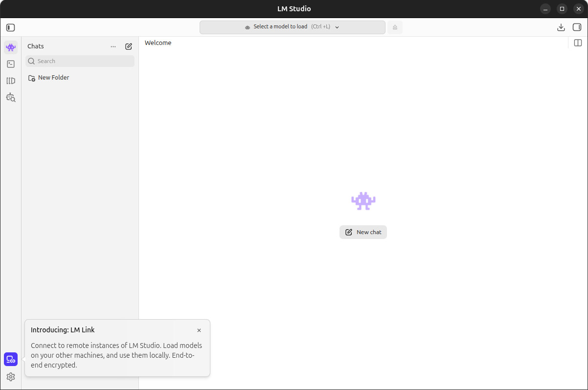Maximize the LM Studio window
This screenshot has height=390, width=588.
pos(562,9)
